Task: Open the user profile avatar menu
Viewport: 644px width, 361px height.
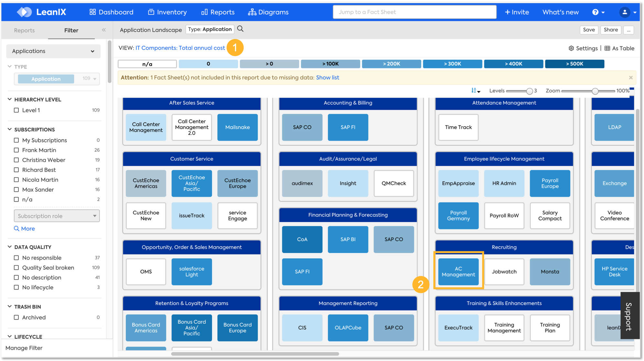Action: [625, 12]
